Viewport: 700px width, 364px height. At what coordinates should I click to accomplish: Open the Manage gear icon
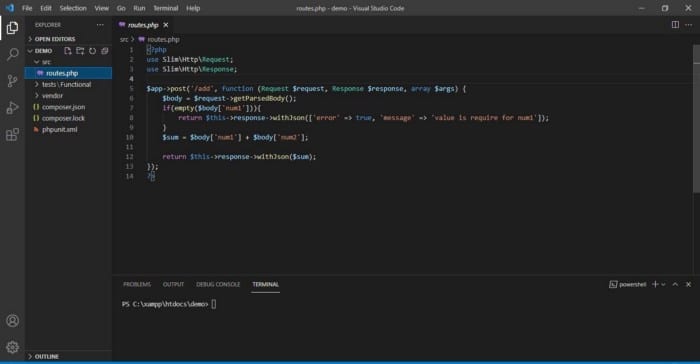click(12, 347)
